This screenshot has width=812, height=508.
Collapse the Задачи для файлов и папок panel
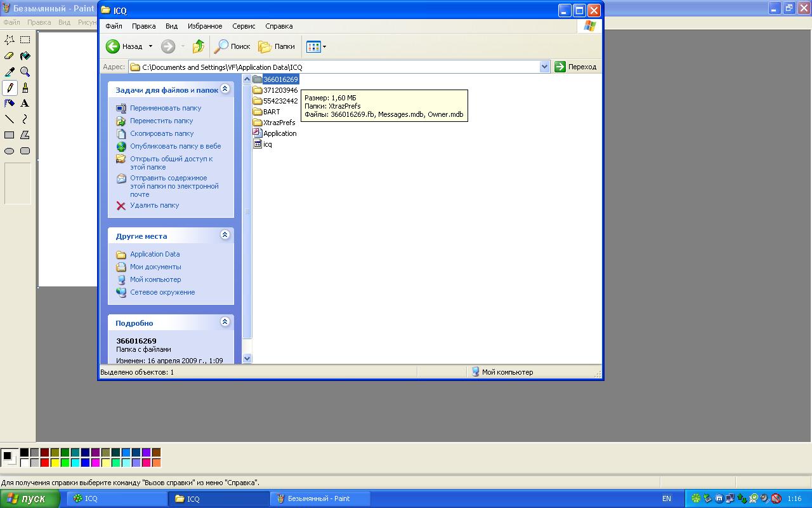pos(225,89)
